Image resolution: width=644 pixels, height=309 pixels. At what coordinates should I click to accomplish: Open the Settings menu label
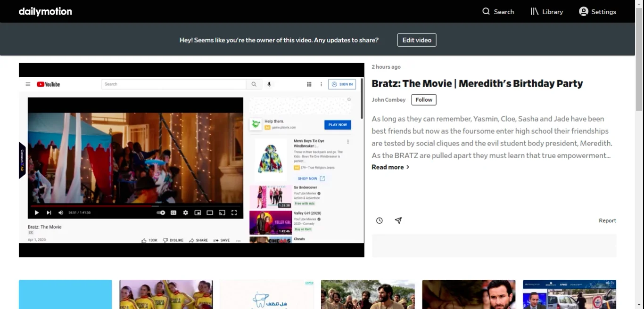pyautogui.click(x=603, y=12)
